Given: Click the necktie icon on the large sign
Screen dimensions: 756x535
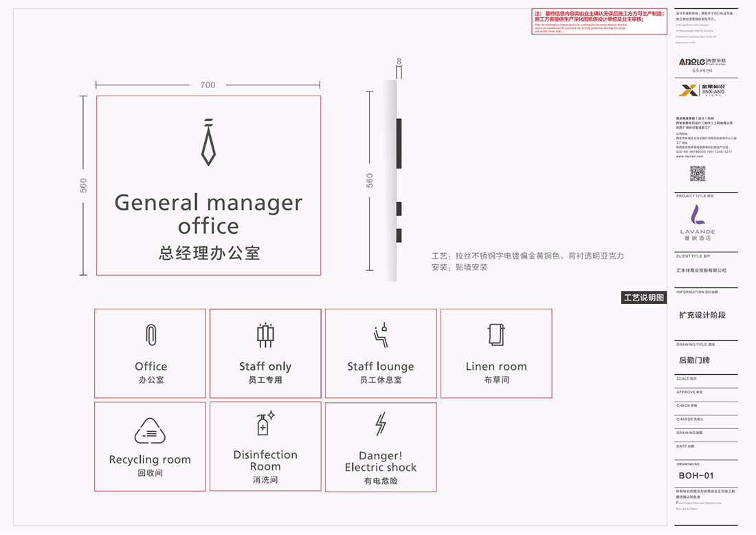Looking at the screenshot, I should tap(208, 142).
